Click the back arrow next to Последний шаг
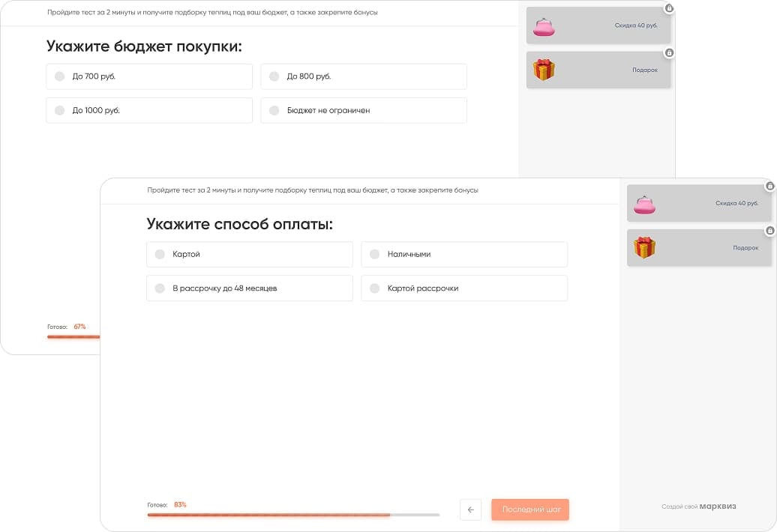The height and width of the screenshot is (532, 777). (x=470, y=510)
